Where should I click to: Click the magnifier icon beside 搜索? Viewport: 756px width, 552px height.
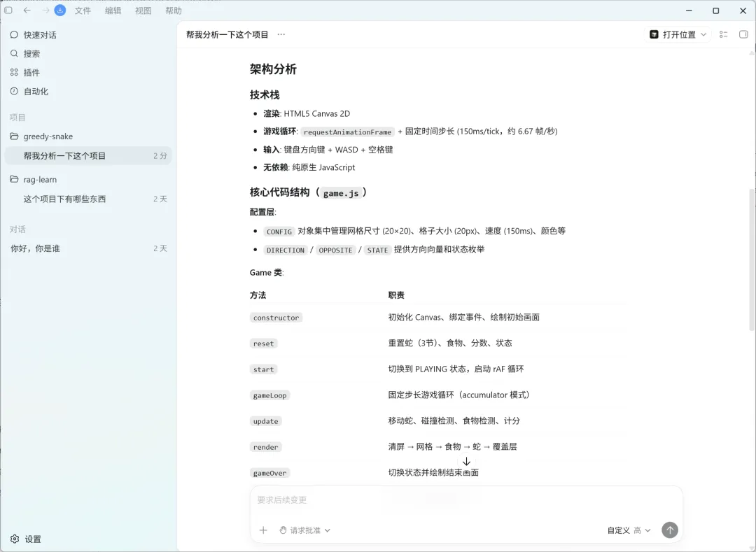pos(14,53)
